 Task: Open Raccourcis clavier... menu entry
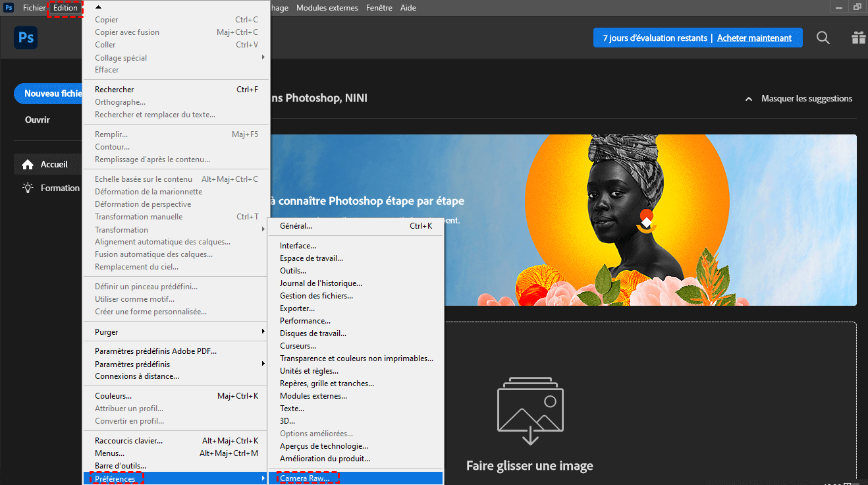point(128,440)
